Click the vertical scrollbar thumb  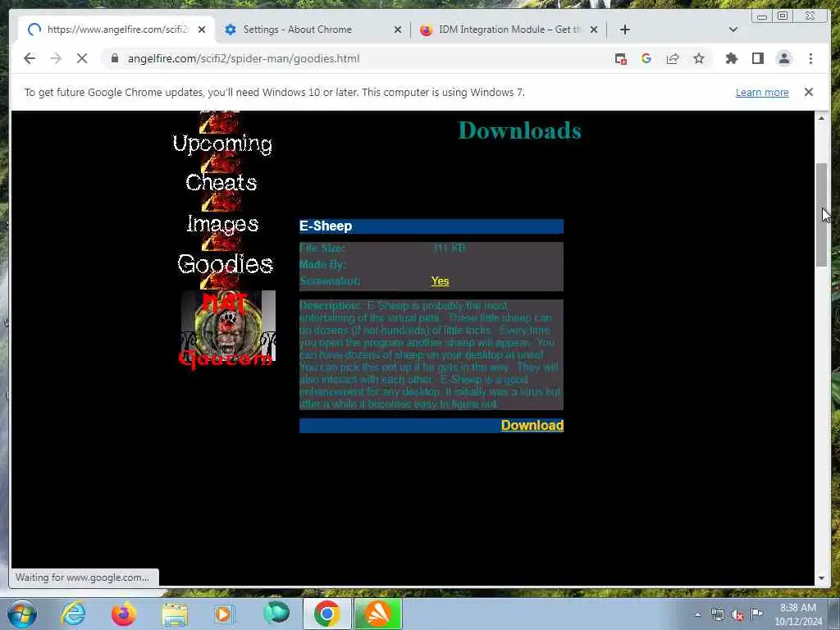[x=821, y=214]
